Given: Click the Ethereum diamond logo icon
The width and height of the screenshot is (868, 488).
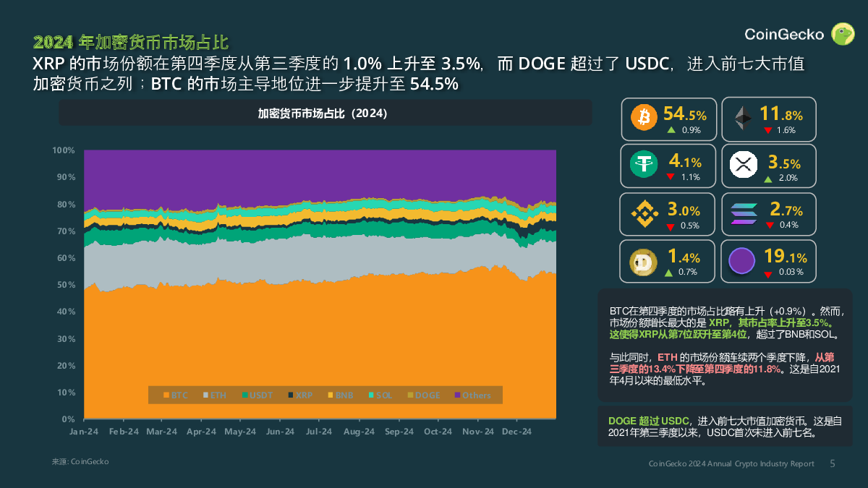Looking at the screenshot, I should pos(743,118).
